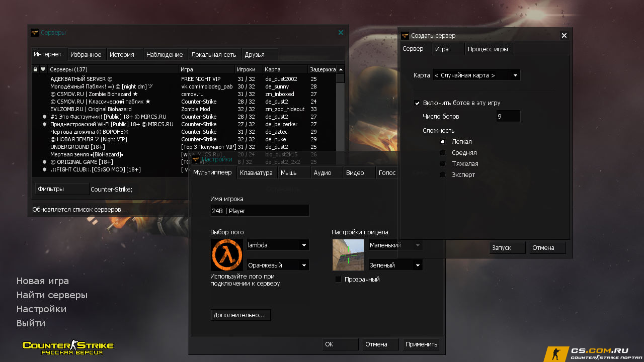Sort by 'Серверы (137)' column header
Viewport: 644px width, 362px height.
(113, 69)
